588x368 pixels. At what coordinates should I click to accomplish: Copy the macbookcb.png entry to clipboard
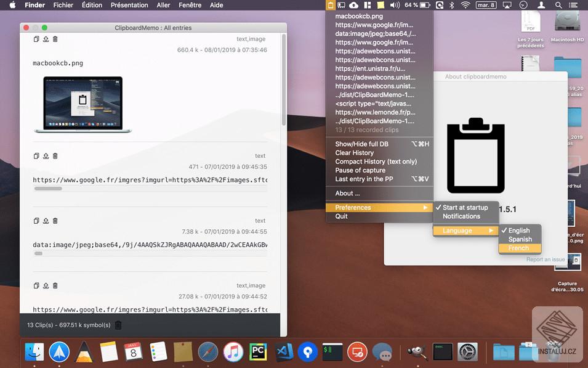tap(36, 39)
